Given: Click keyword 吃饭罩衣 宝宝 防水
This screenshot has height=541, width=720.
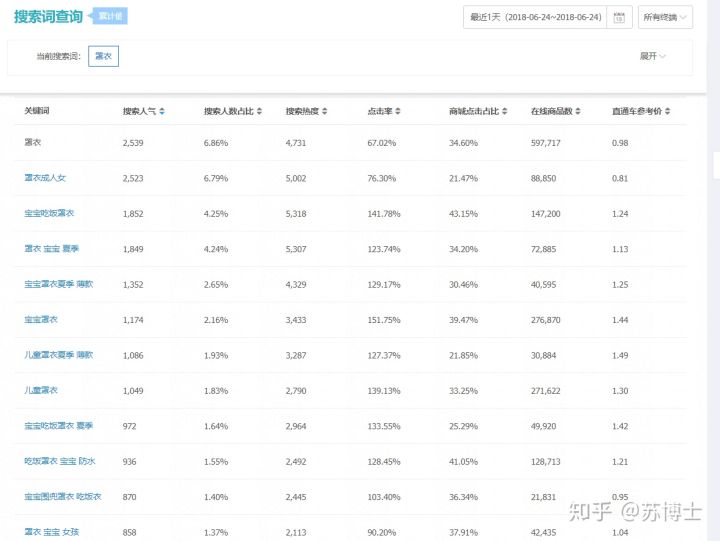Looking at the screenshot, I should click(x=59, y=461).
